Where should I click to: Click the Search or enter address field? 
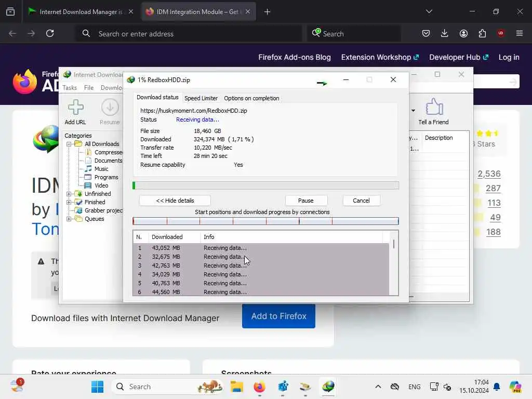click(x=188, y=34)
